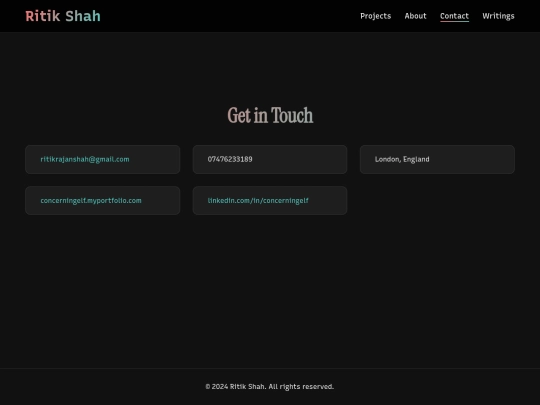Open the Writings nav link
540x405 pixels.
tap(498, 16)
